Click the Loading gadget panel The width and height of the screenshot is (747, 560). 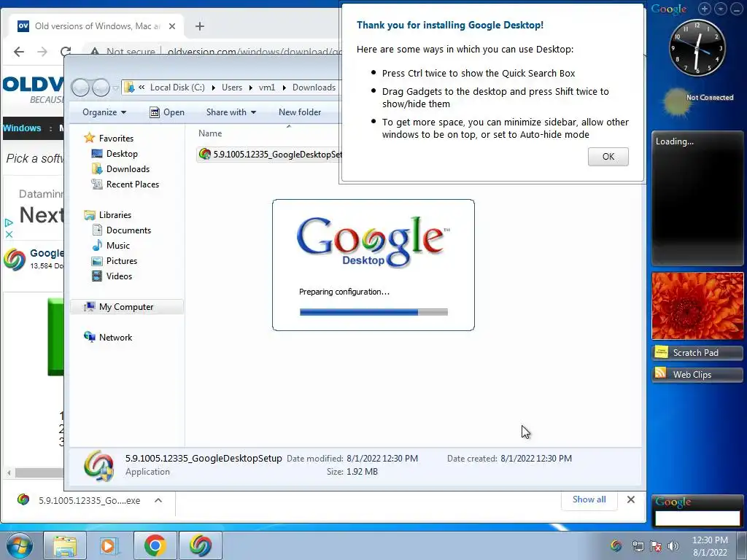(697, 198)
